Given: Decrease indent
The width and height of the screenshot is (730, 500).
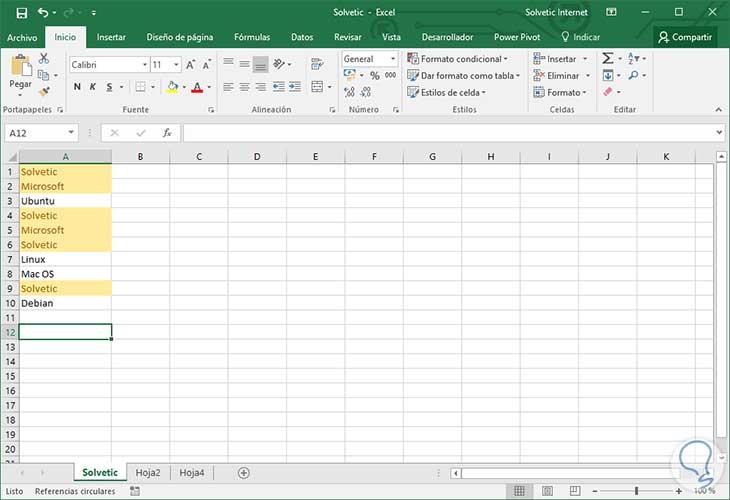Looking at the screenshot, I should [279, 87].
